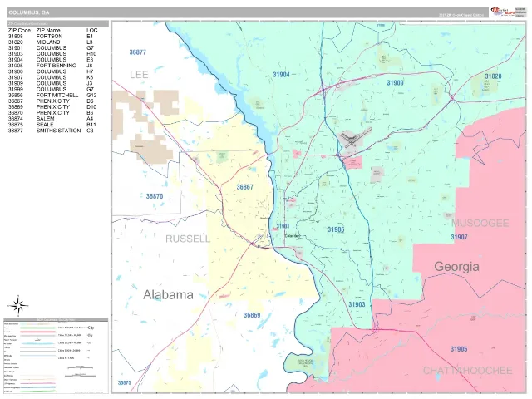Click the ZIP Name column header
Image resolution: width=532 pixels, height=399 pixels.
(x=48, y=30)
